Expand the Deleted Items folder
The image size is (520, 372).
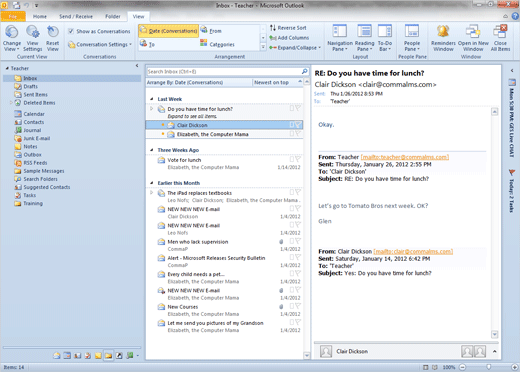[11, 103]
